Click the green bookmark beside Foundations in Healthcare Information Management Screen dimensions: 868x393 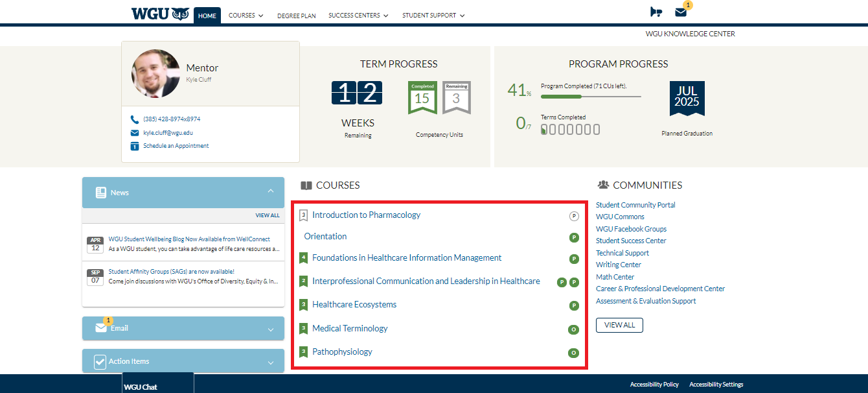click(x=304, y=258)
